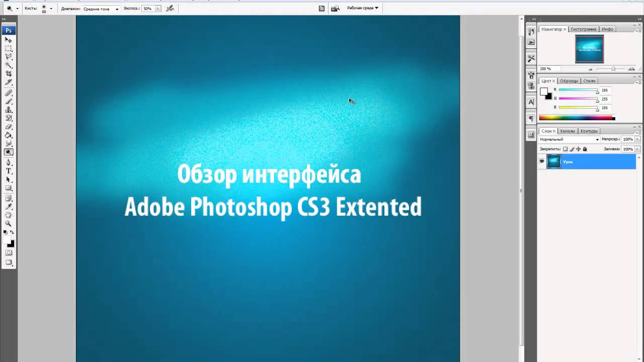Select the Hand tool
644x362 pixels.
click(9, 215)
